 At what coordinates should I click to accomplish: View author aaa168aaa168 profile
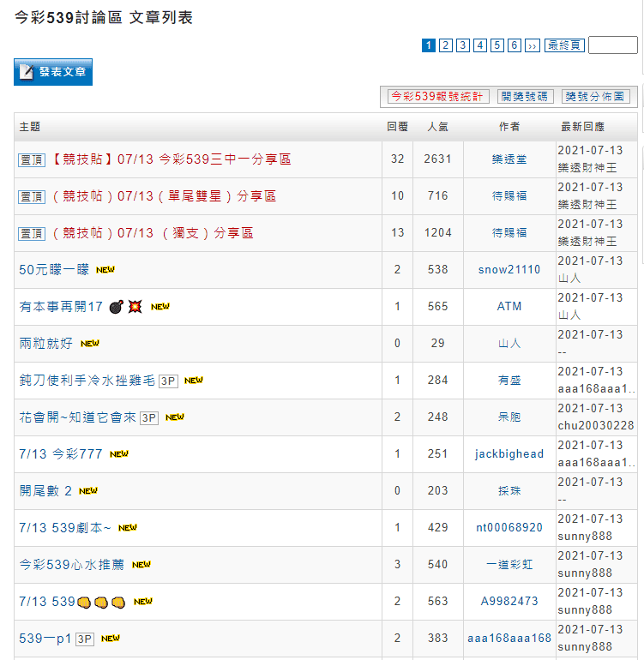click(x=509, y=638)
